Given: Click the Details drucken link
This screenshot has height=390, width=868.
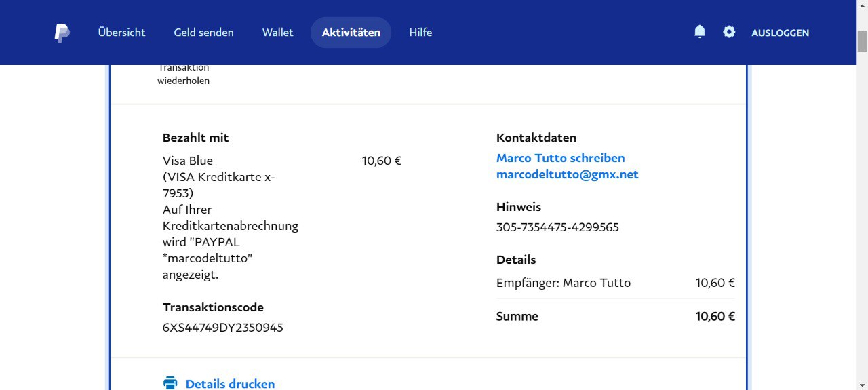Looking at the screenshot, I should pyautogui.click(x=230, y=383).
